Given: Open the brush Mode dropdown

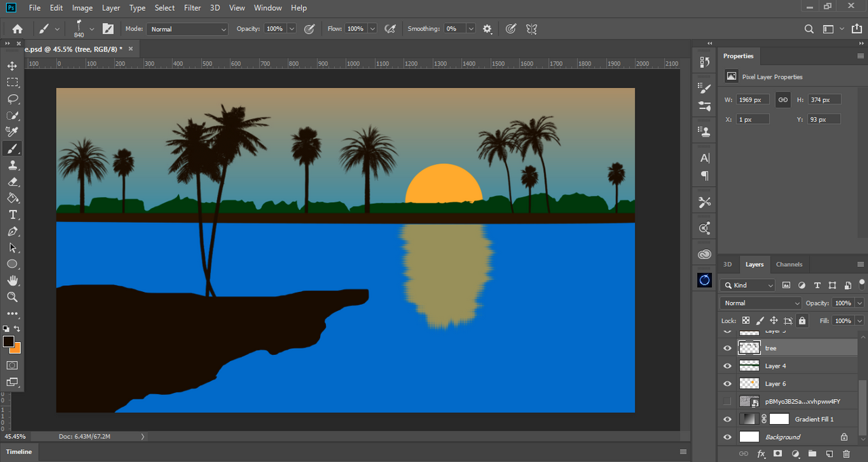Looking at the screenshot, I should point(187,29).
